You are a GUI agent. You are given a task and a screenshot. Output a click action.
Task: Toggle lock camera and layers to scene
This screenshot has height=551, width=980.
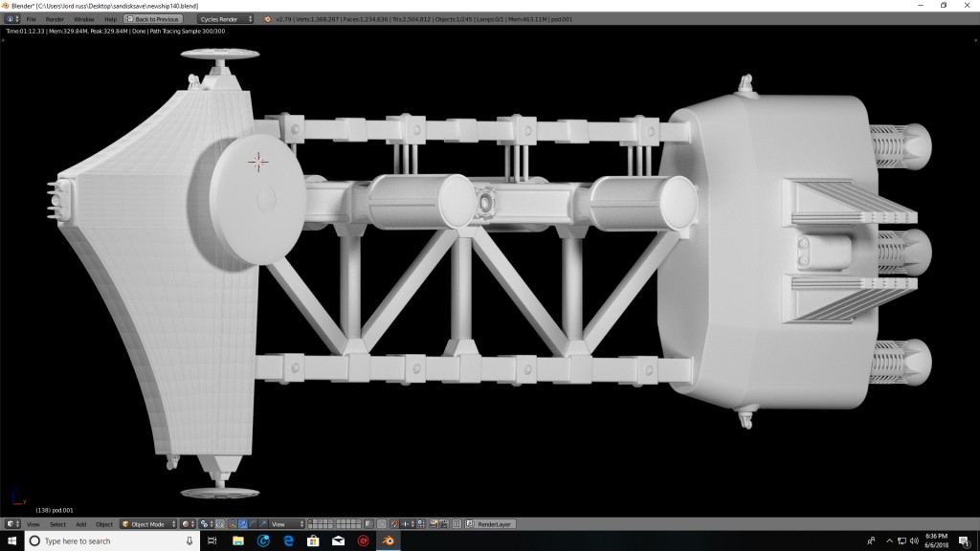tap(370, 524)
